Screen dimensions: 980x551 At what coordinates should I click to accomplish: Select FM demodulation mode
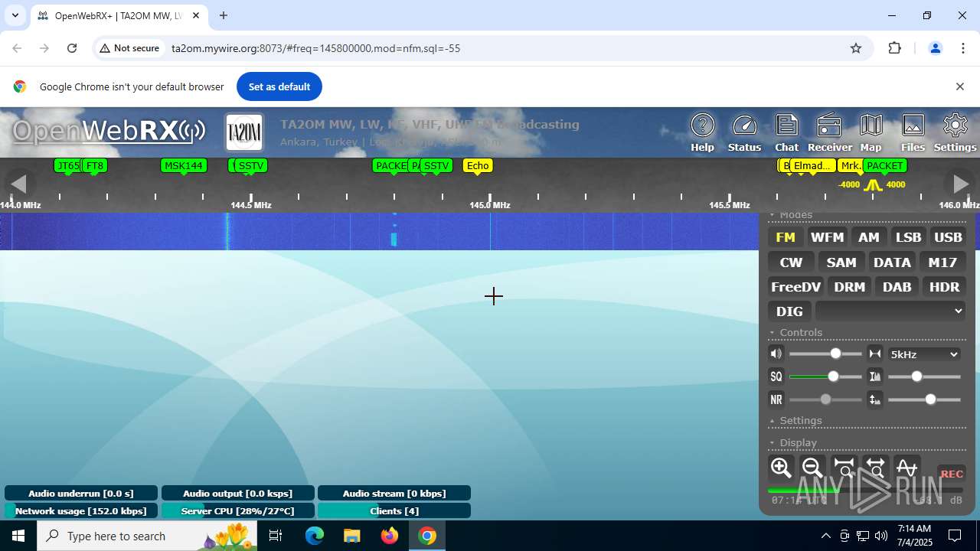click(x=786, y=237)
